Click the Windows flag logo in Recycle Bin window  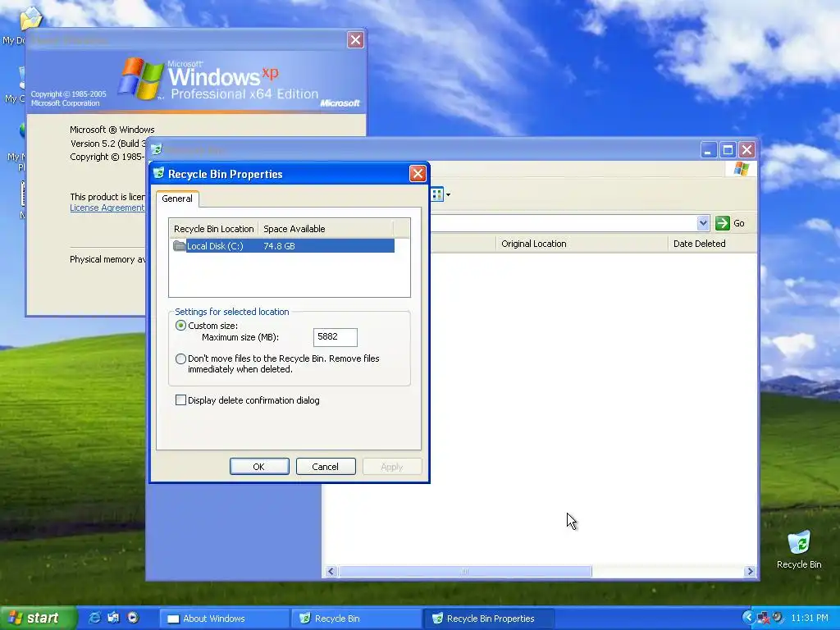click(x=742, y=169)
